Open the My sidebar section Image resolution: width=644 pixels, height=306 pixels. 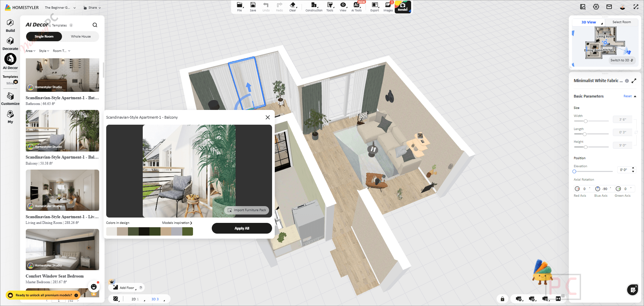tap(10, 117)
